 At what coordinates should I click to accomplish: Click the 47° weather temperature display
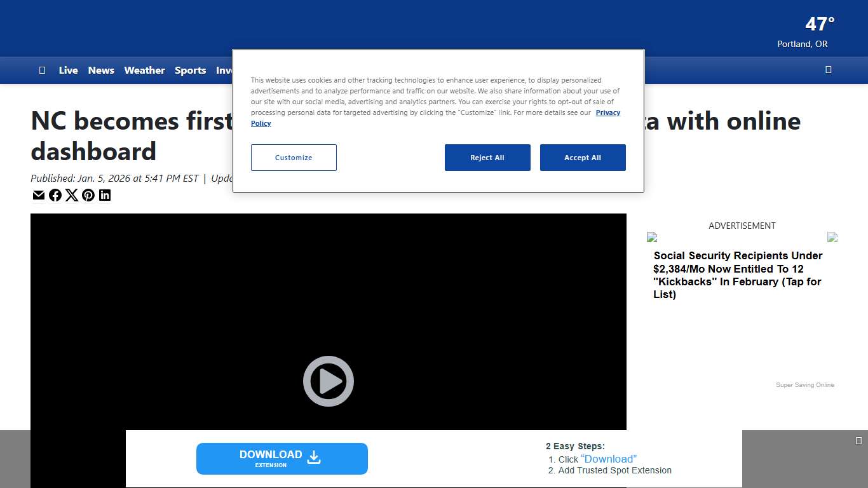coord(818,24)
